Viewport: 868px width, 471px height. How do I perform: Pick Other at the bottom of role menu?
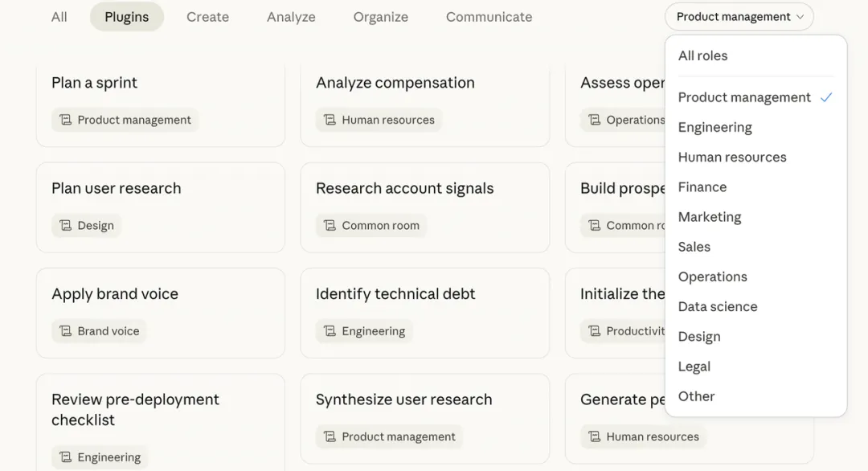(x=755, y=396)
